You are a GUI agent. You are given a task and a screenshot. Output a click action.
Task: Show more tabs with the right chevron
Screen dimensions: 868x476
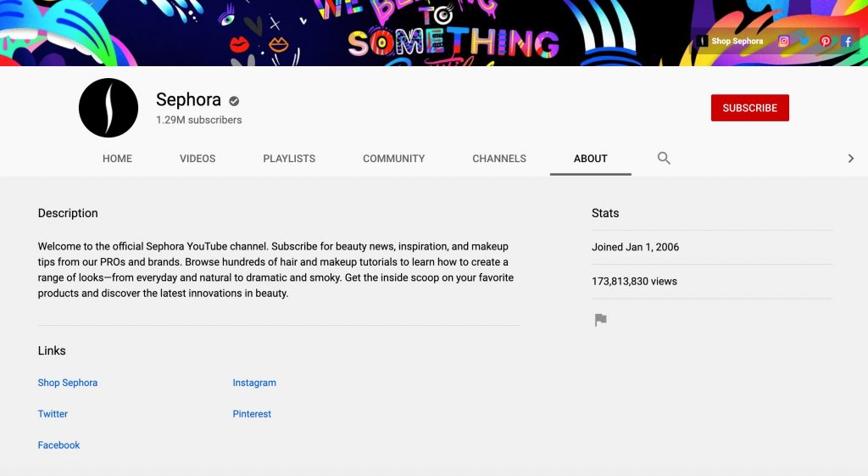click(851, 159)
